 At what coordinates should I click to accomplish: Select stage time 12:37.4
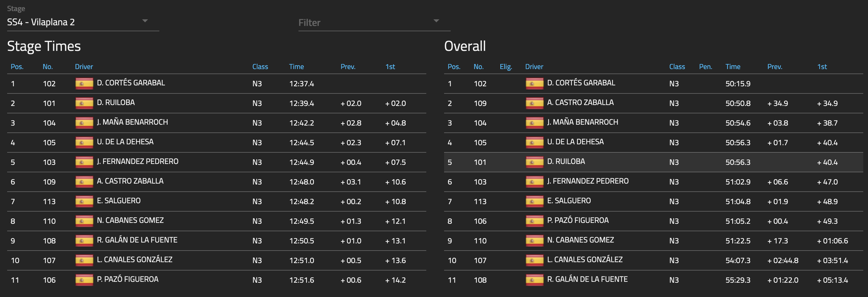point(302,84)
